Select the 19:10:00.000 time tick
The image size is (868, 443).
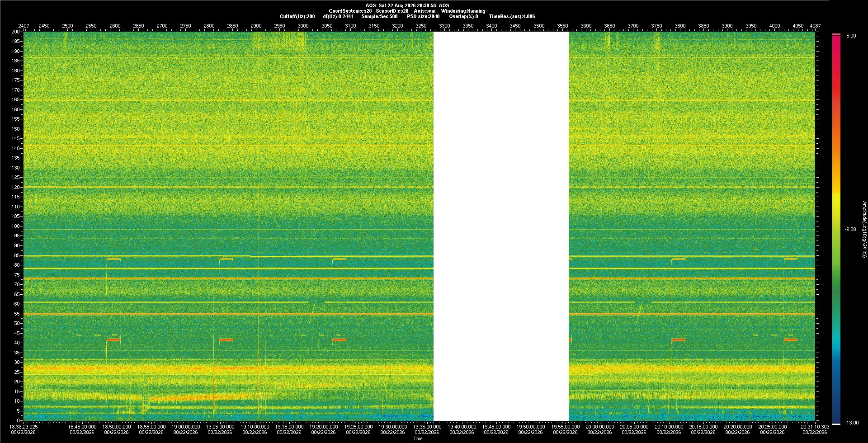(255, 426)
